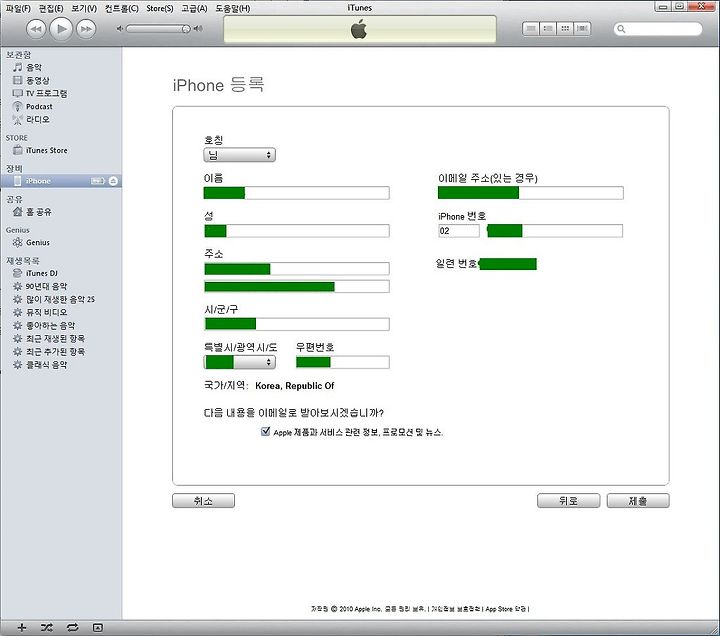
Task: Open the 편집(E) menu
Action: (x=51, y=8)
